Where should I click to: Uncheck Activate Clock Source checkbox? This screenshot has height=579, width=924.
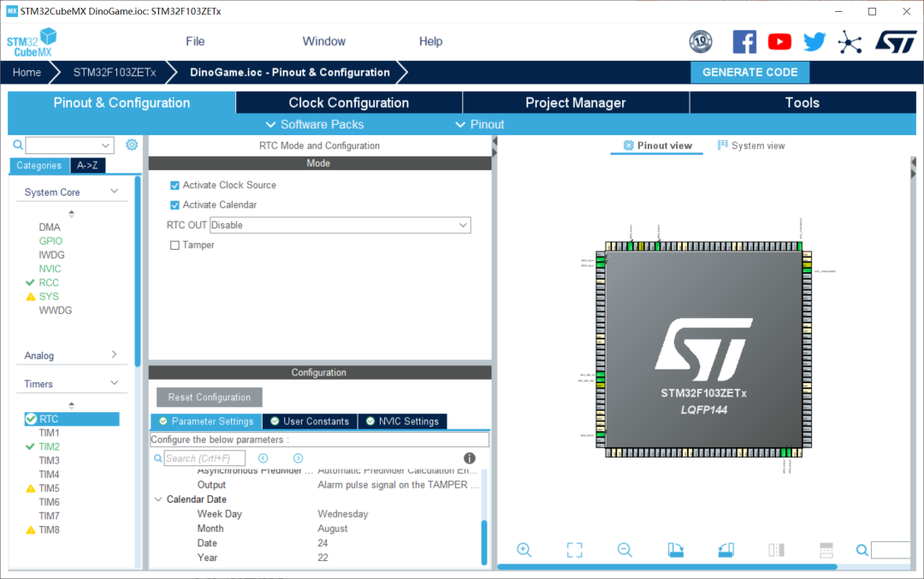(x=175, y=186)
